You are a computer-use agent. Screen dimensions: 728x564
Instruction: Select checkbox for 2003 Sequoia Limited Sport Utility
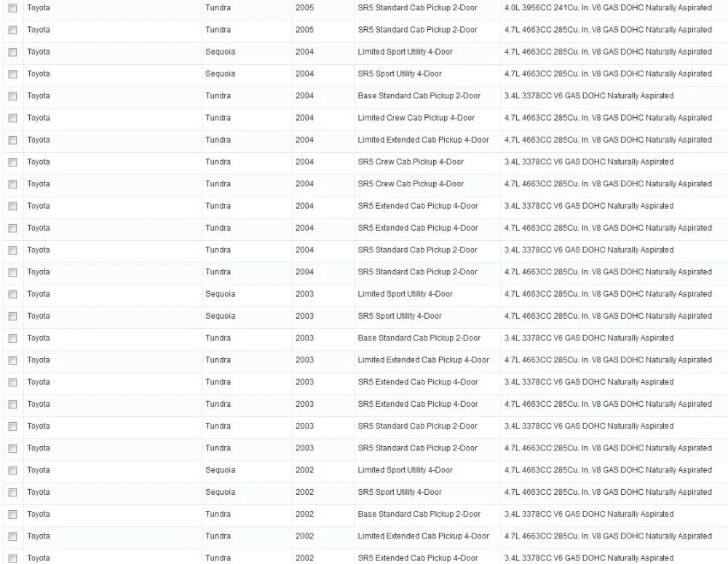12,294
